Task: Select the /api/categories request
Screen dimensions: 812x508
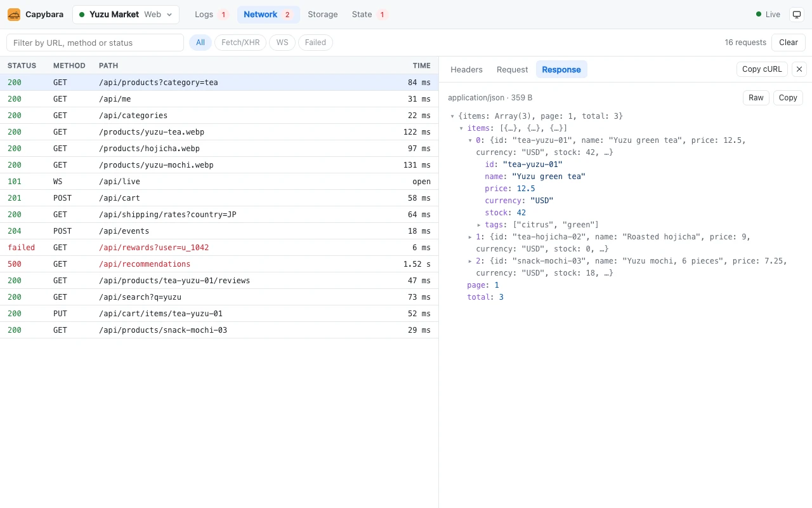Action: (219, 116)
